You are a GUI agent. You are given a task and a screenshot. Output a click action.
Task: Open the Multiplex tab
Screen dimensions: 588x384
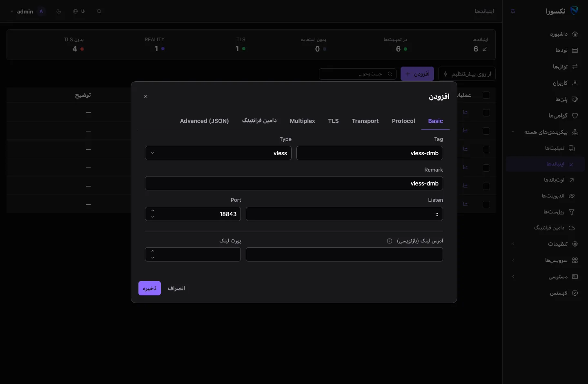[x=303, y=121]
